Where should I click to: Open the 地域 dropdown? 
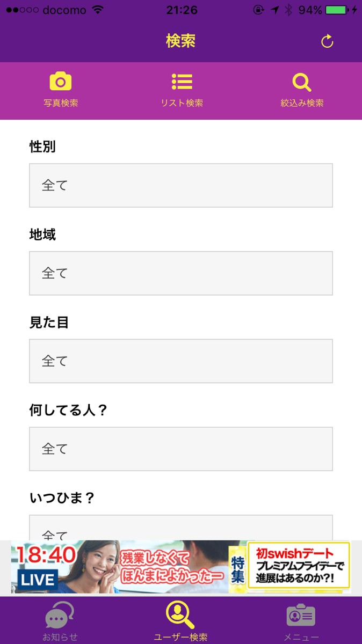pyautogui.click(x=181, y=273)
